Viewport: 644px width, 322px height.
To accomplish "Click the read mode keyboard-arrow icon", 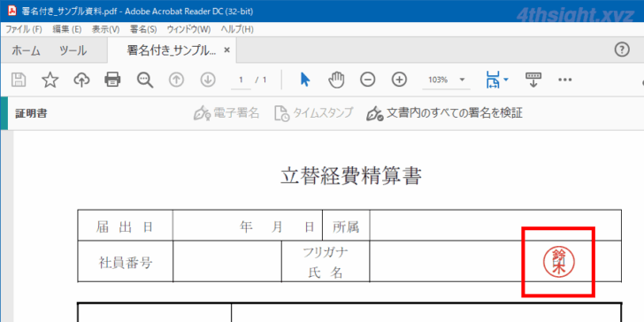I will 533,80.
